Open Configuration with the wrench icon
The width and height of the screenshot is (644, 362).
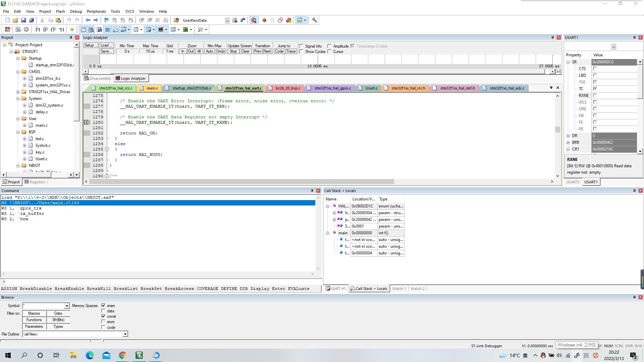click(x=314, y=20)
